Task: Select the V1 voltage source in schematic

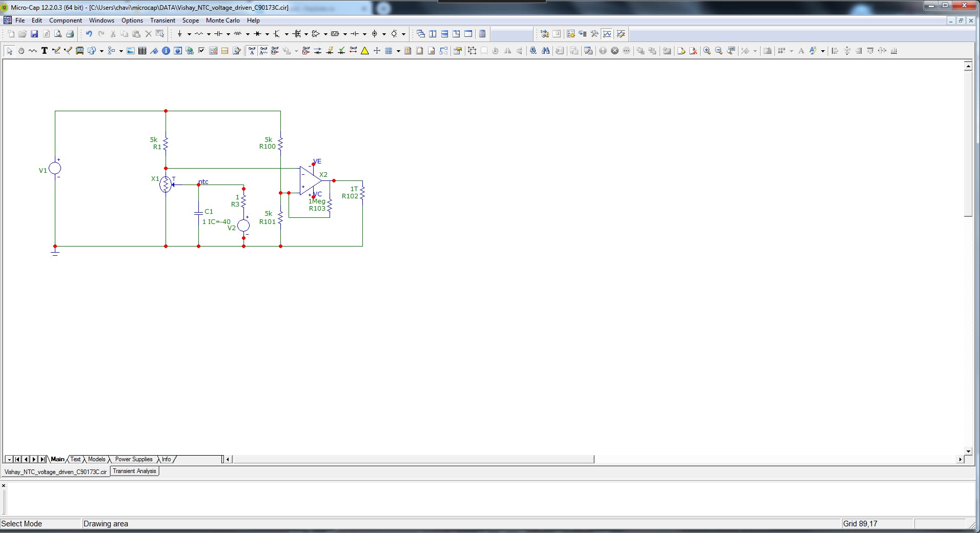Action: pyautogui.click(x=55, y=168)
